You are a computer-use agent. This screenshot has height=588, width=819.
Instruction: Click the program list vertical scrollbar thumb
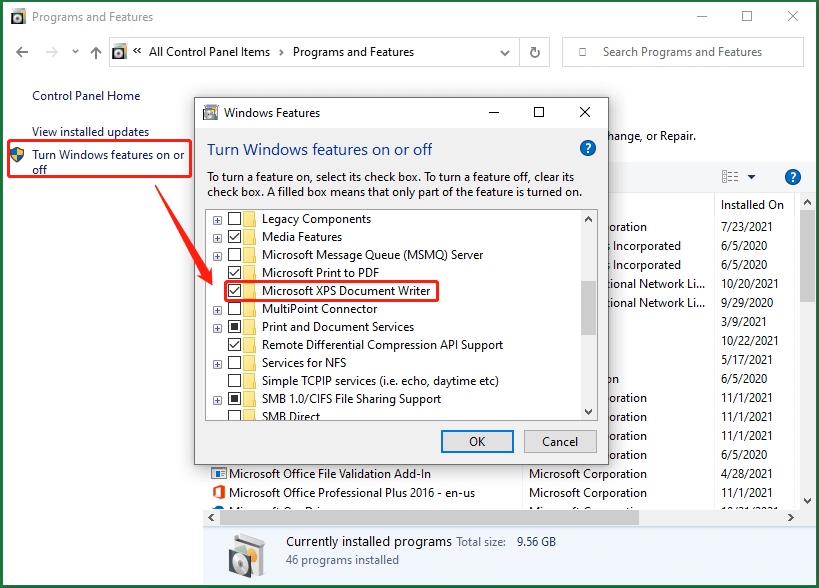807,256
